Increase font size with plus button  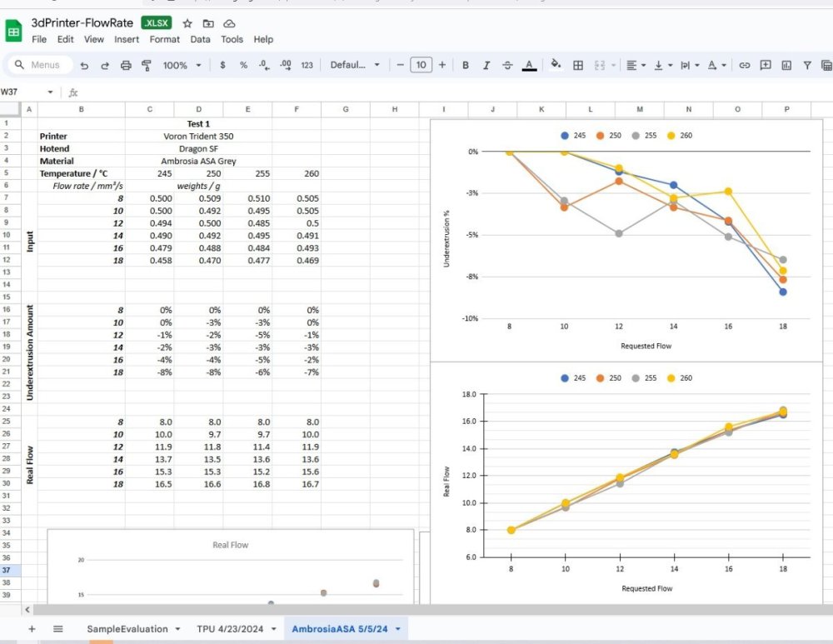point(442,65)
